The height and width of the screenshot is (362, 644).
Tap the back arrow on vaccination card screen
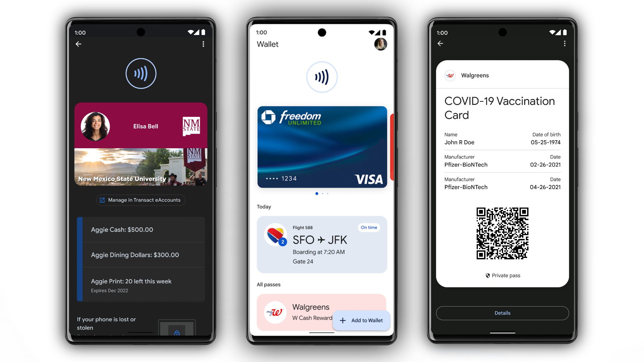[x=440, y=44]
